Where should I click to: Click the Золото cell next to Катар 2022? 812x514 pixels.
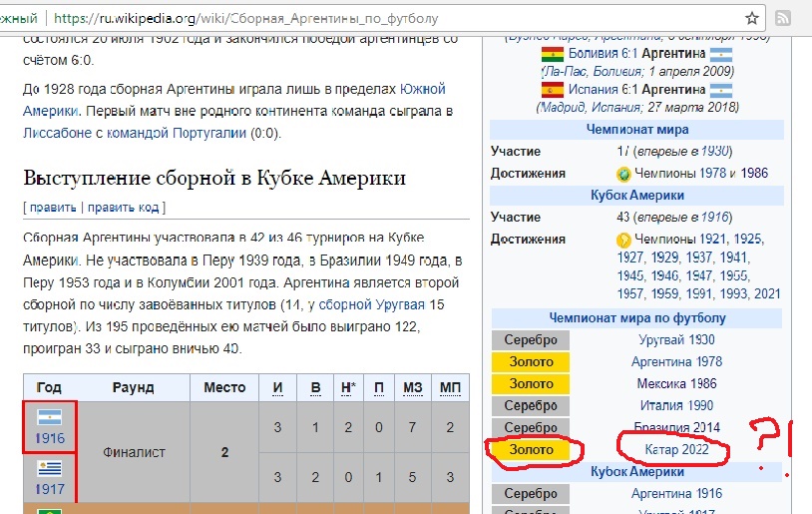coord(531,450)
